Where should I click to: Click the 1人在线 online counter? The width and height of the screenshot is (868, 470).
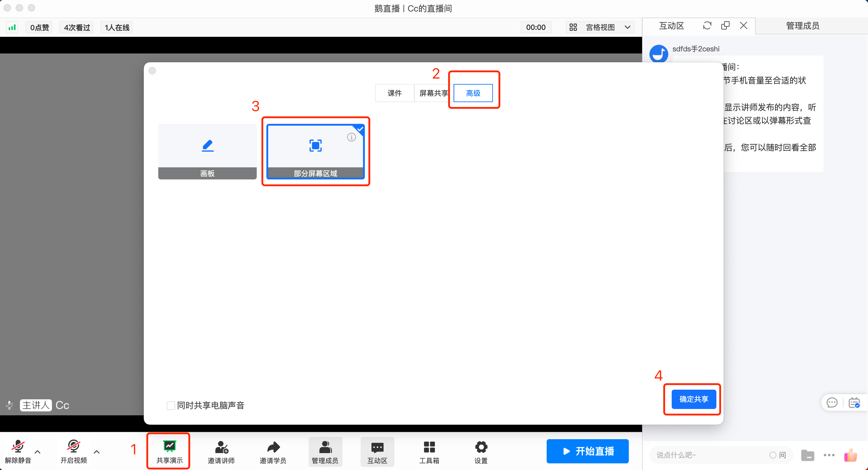117,27
